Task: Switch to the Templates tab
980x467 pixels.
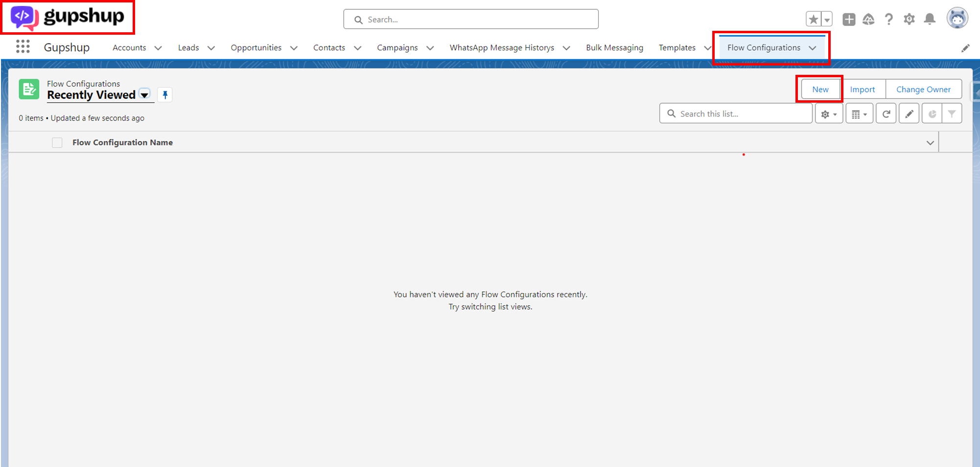Action: pos(677,47)
